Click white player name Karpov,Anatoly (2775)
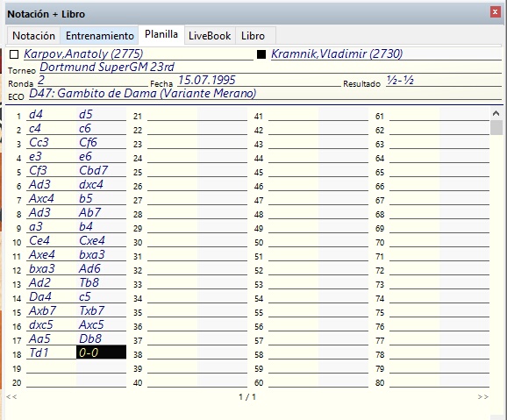This screenshot has height=420, width=507. [x=83, y=53]
